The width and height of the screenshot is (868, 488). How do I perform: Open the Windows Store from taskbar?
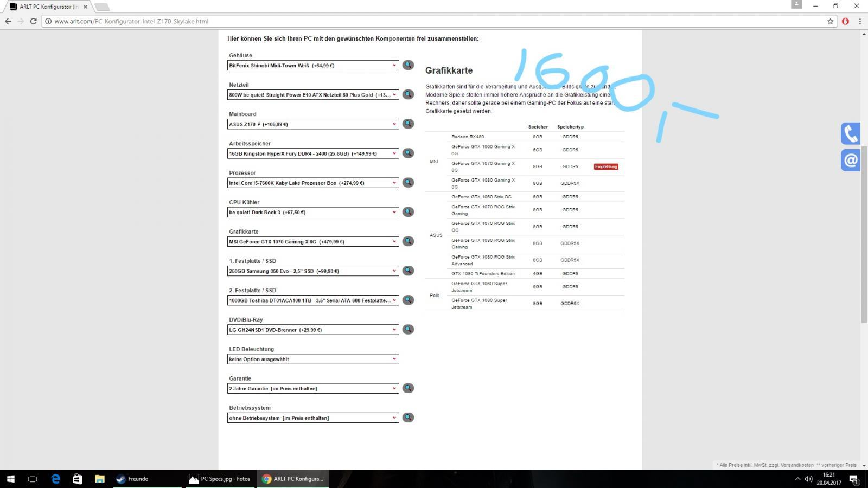coord(78,479)
